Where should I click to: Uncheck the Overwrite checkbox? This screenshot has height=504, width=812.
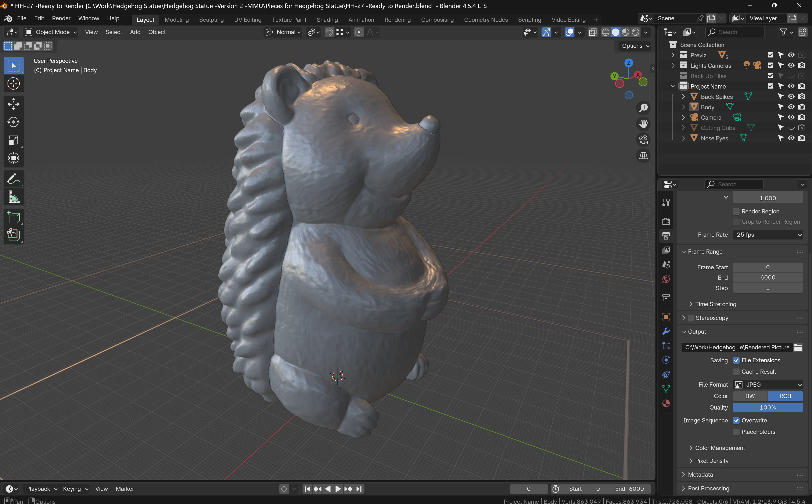tap(736, 420)
